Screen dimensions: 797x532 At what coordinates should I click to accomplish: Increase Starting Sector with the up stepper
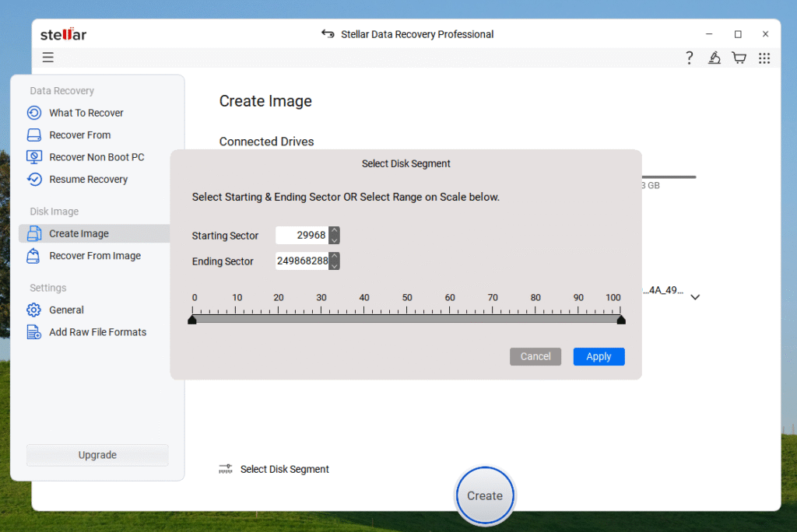335,232
